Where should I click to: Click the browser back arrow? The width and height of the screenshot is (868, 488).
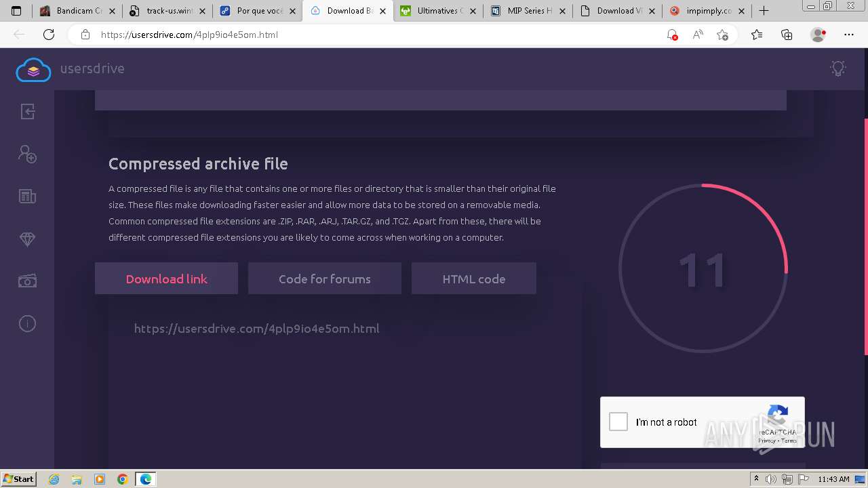click(19, 35)
